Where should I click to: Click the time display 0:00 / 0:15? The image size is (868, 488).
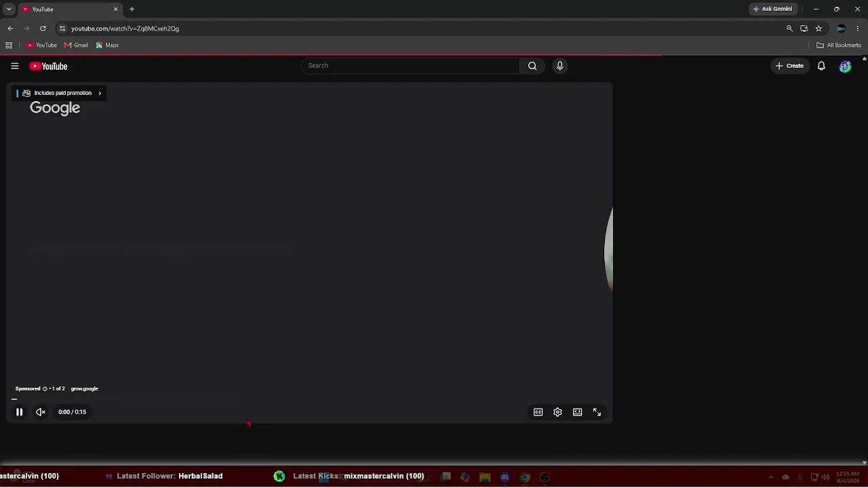[x=72, y=412]
